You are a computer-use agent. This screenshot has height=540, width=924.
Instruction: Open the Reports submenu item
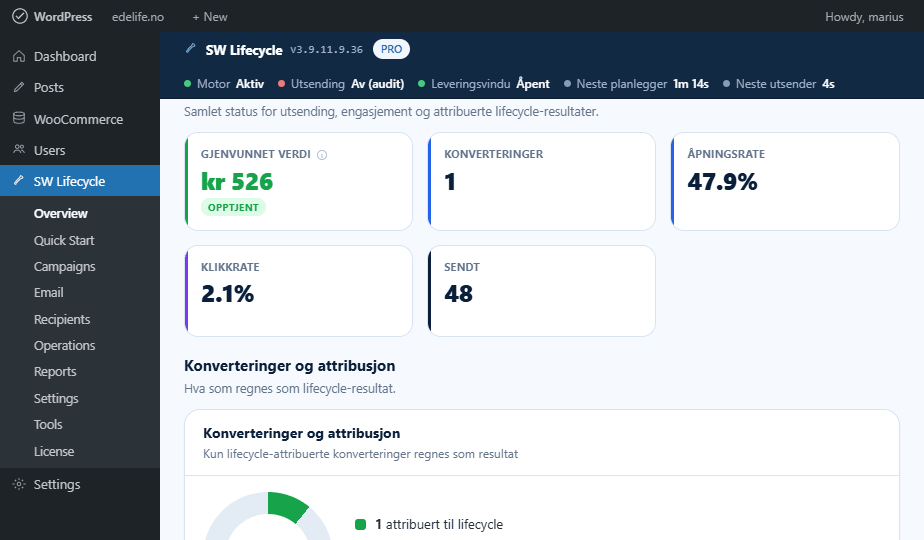click(x=55, y=371)
